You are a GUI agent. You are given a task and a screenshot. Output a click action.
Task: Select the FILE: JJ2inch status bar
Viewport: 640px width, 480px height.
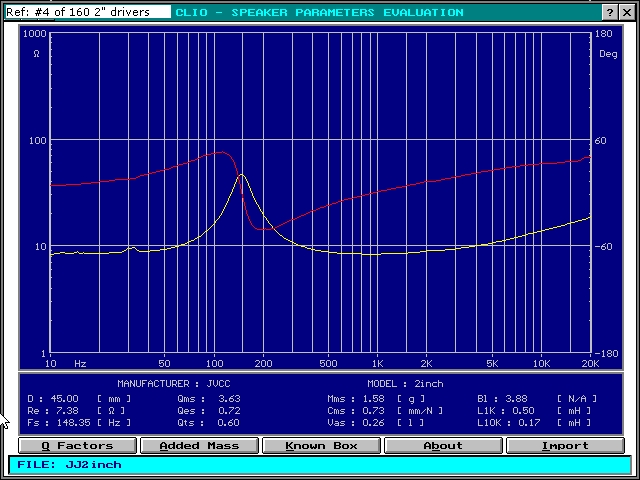[320, 464]
